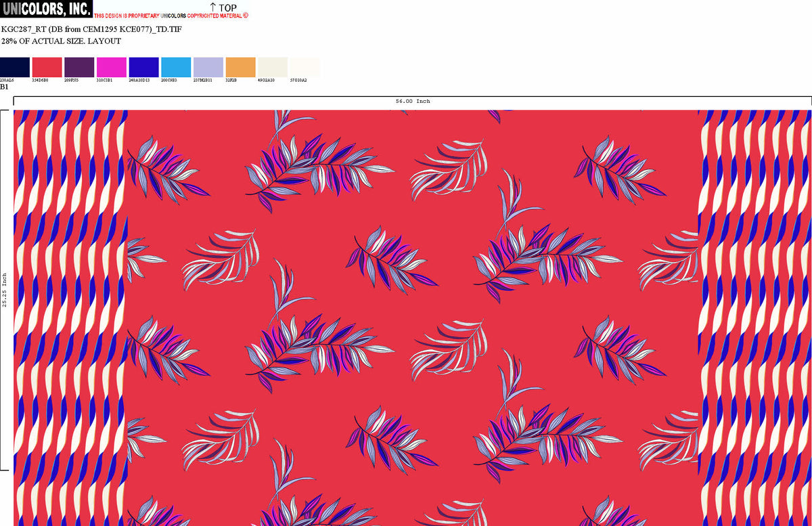Click the '25.25 Inch' height label
The height and width of the screenshot is (526, 812).
click(x=4, y=290)
